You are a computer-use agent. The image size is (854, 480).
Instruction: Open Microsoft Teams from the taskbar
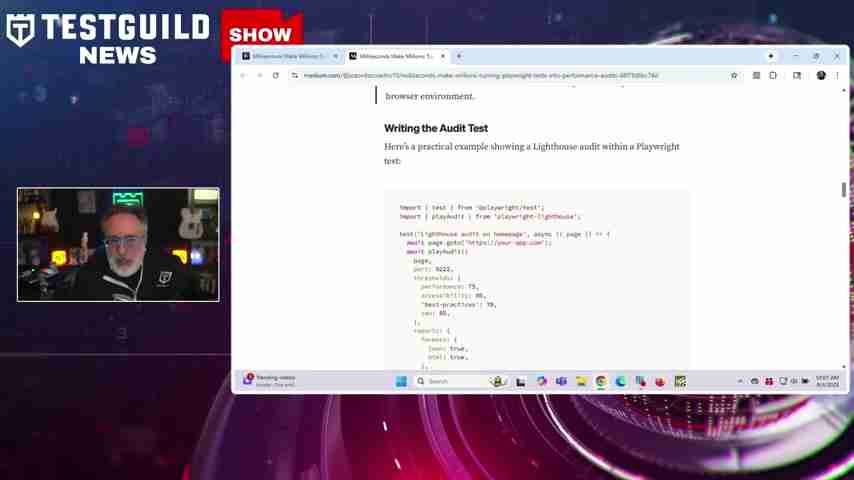[561, 381]
